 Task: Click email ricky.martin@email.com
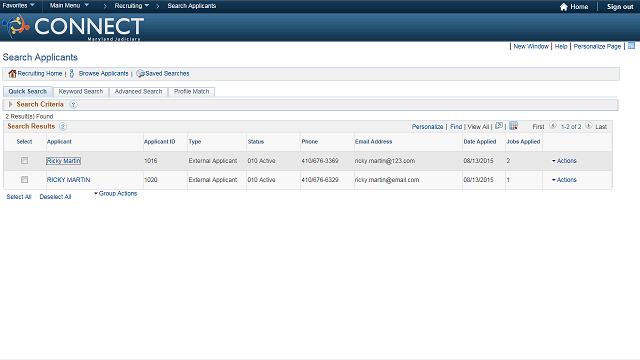pos(387,180)
